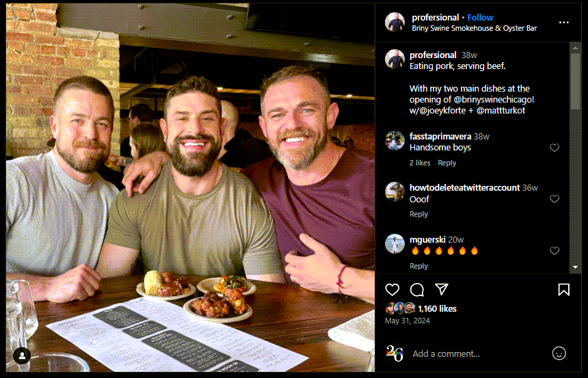Like fasstaprimavera's comment
The image size is (588, 378).
point(554,148)
